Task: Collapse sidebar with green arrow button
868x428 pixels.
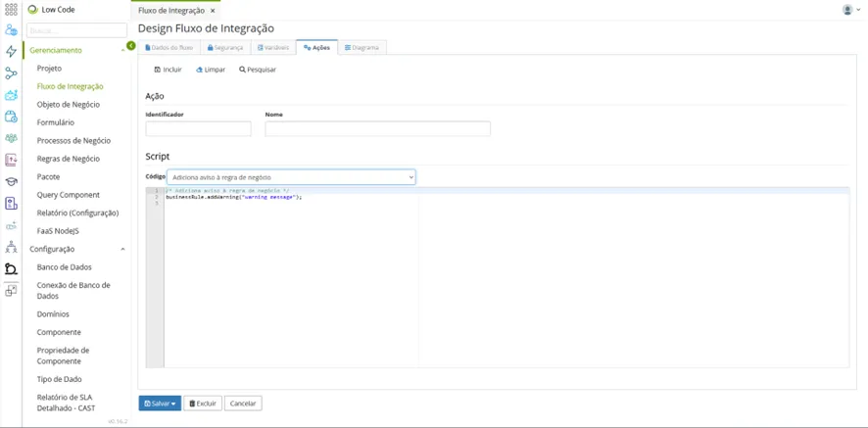Action: pos(131,45)
